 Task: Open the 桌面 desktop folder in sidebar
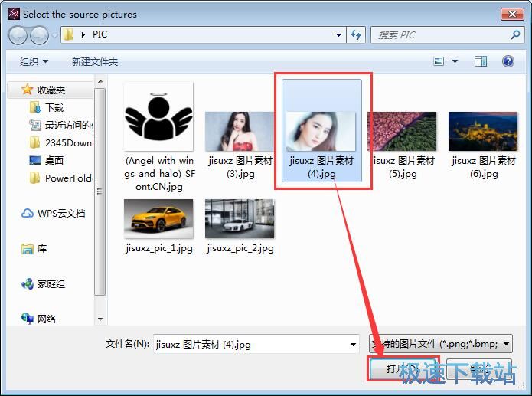tap(54, 160)
